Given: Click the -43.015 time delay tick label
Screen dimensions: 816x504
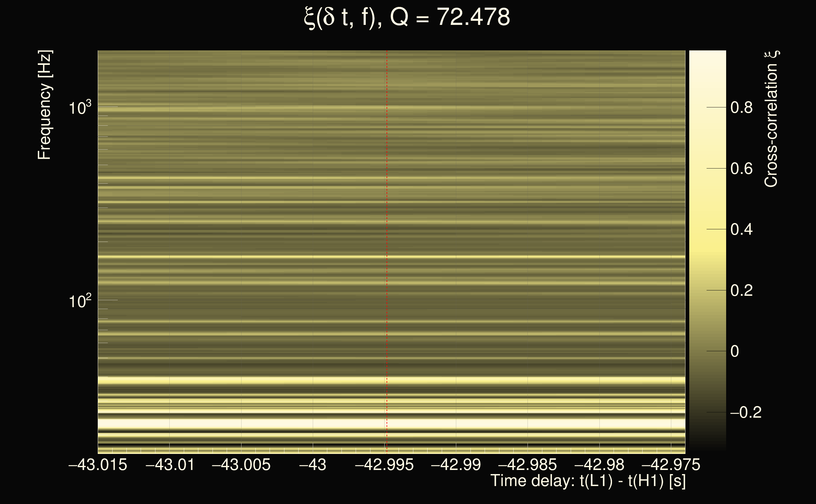Looking at the screenshot, I should pyautogui.click(x=98, y=465).
